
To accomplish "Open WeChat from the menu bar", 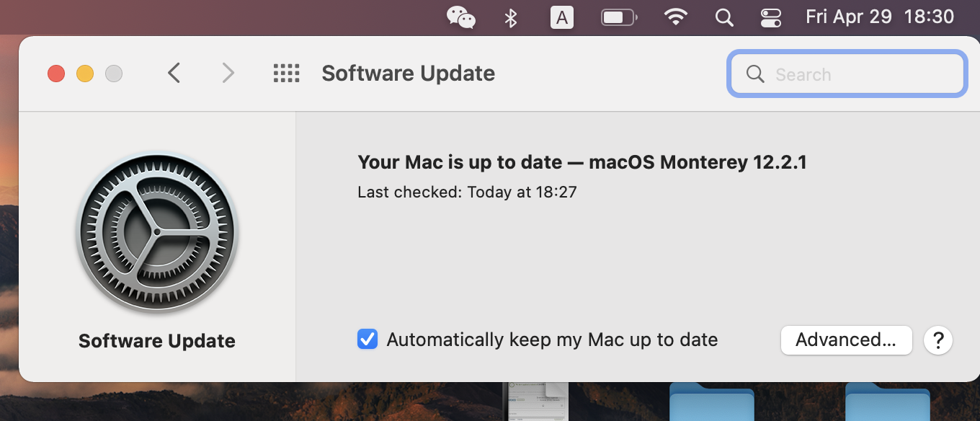I will click(461, 17).
